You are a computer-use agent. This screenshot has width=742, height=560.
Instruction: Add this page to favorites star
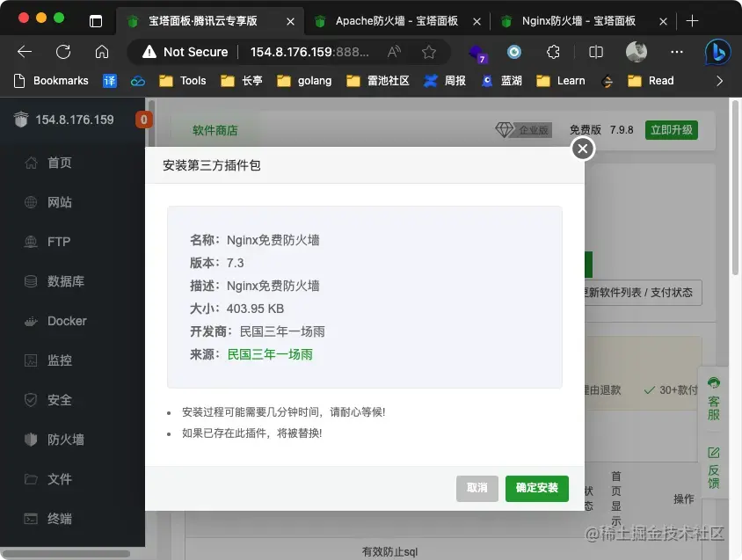click(429, 52)
